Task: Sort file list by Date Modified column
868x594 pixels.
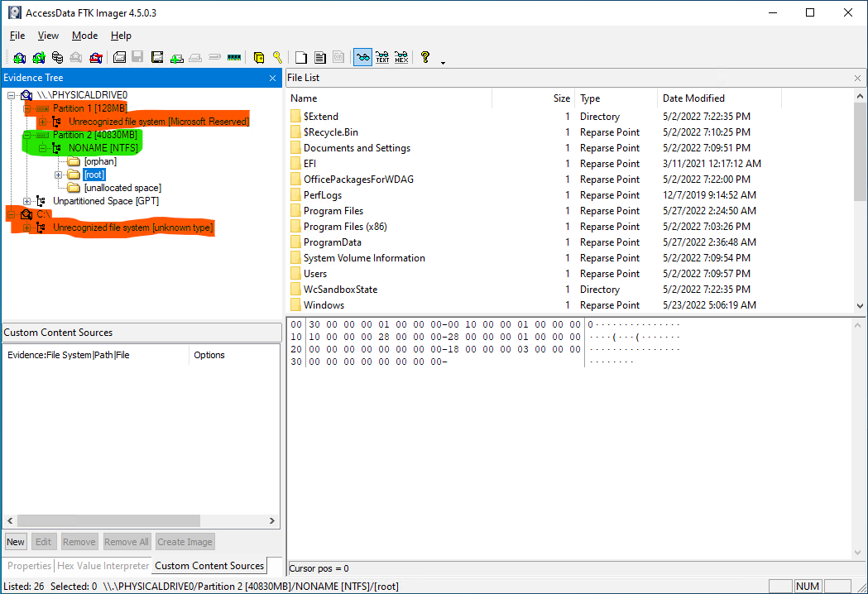Action: click(x=719, y=98)
